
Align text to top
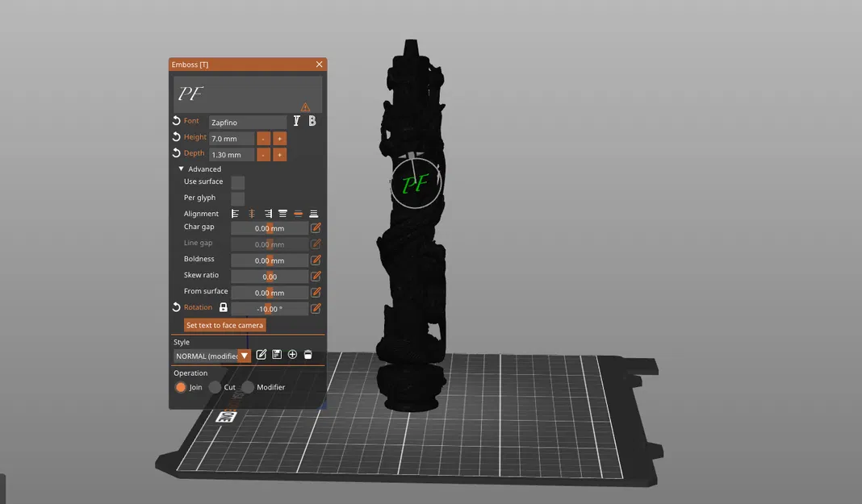282,214
